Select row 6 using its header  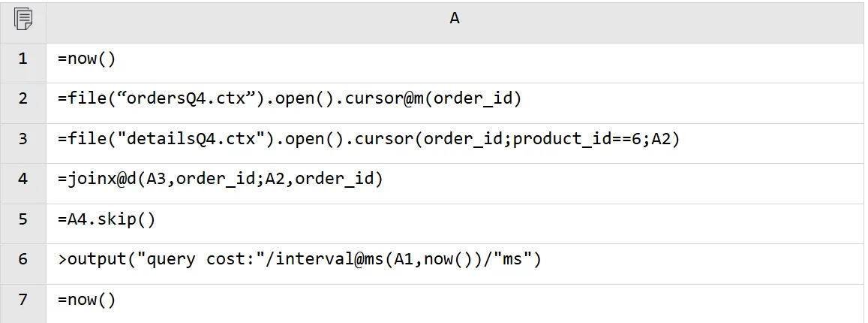(x=23, y=259)
